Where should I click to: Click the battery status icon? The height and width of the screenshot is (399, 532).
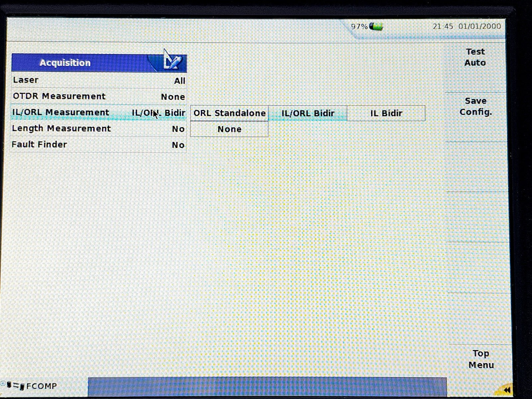(x=376, y=26)
